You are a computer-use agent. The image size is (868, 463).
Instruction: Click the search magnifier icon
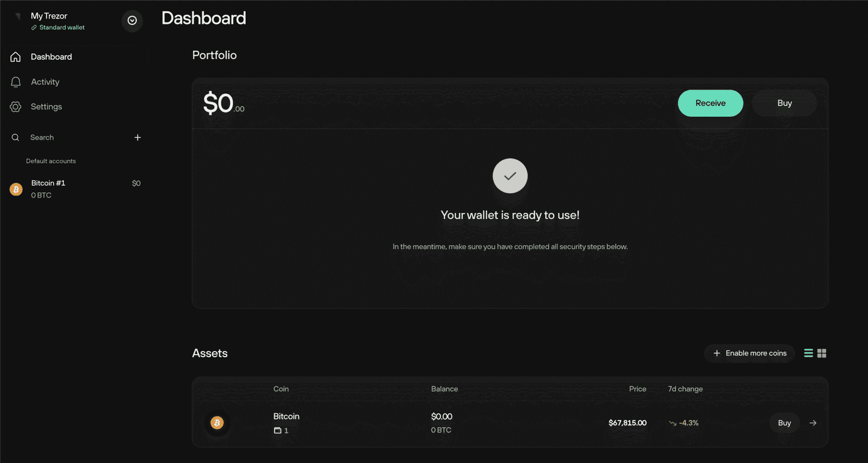tap(15, 137)
